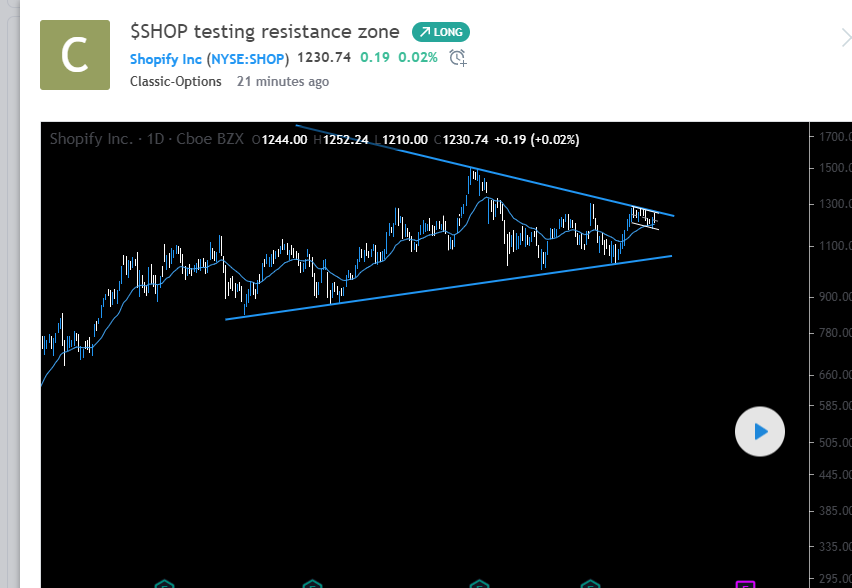Screen dimensions: 852x588
Task: Click the 335.00 price axis label
Action: [836, 546]
